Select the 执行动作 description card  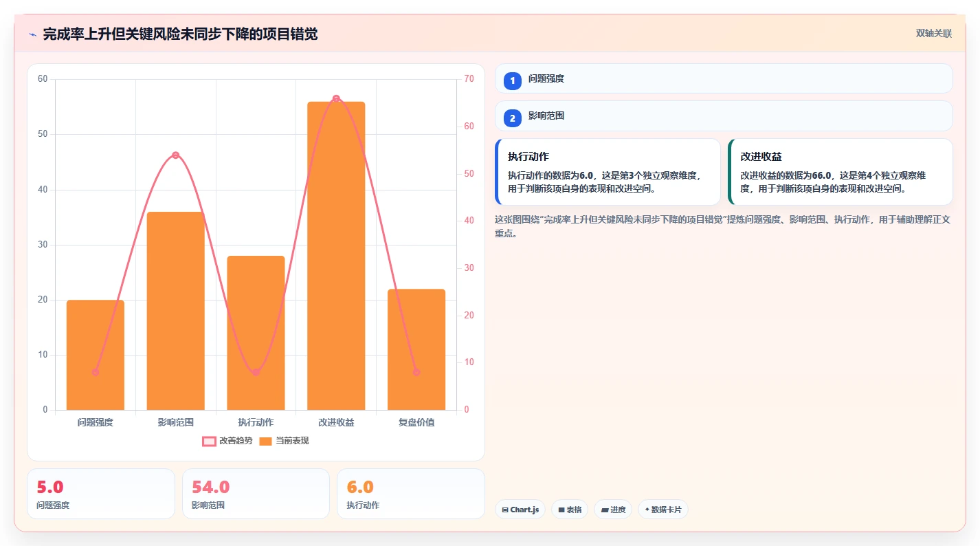608,172
